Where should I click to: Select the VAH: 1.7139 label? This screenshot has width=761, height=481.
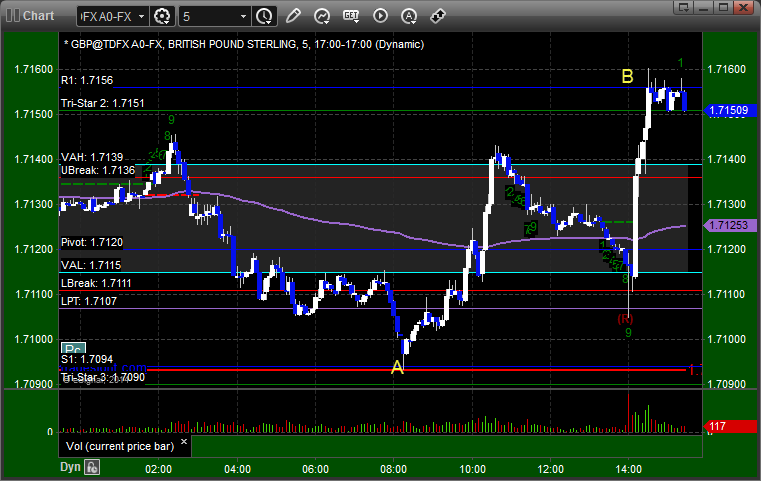click(x=92, y=157)
